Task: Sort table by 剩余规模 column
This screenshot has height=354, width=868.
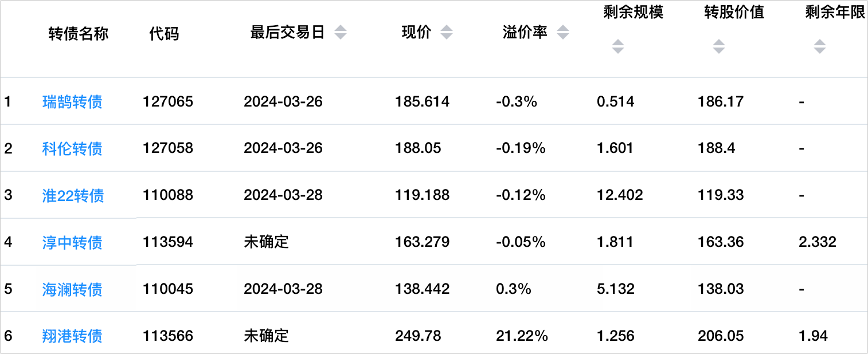Action: (x=617, y=46)
